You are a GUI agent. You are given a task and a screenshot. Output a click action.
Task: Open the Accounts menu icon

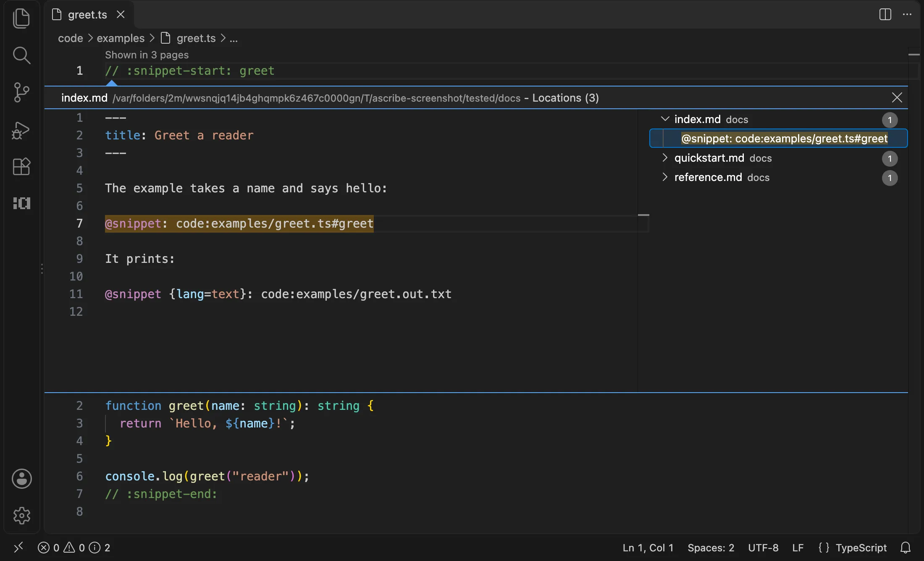pos(21,479)
